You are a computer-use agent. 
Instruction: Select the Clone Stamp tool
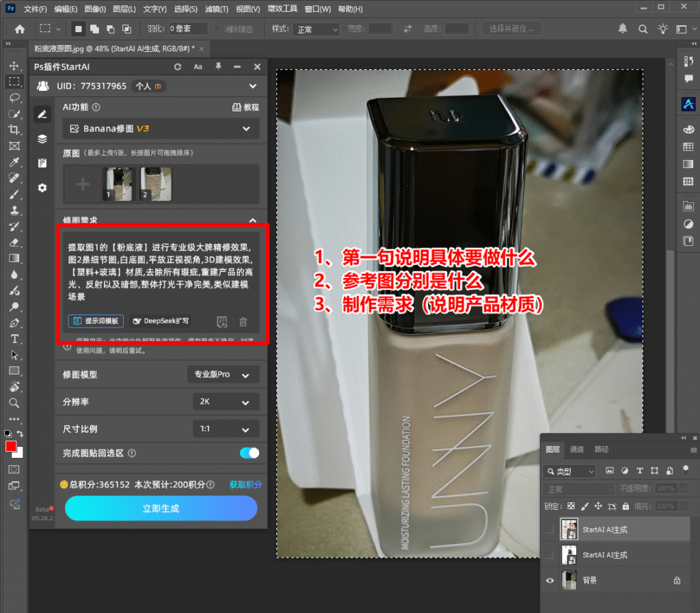14,210
